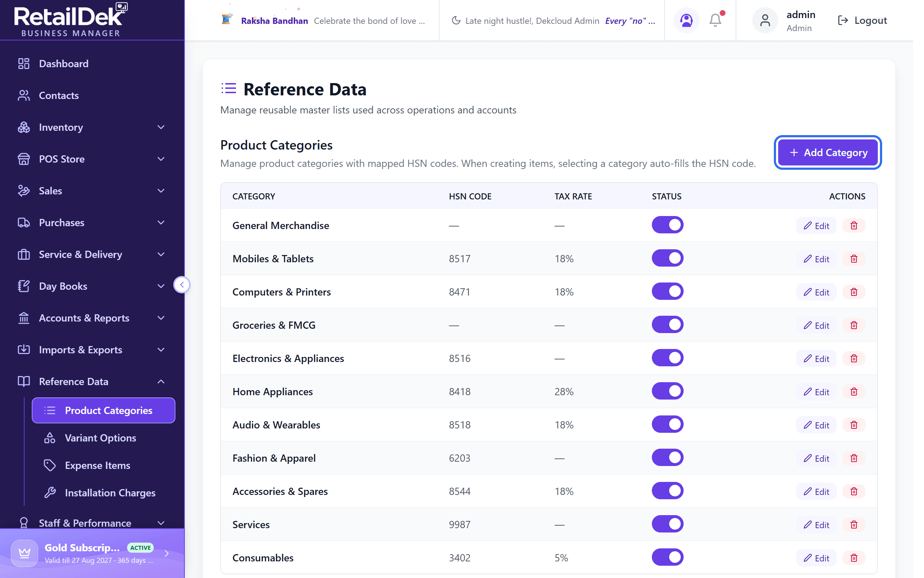Click the Gold Subscription crown icon

25,553
